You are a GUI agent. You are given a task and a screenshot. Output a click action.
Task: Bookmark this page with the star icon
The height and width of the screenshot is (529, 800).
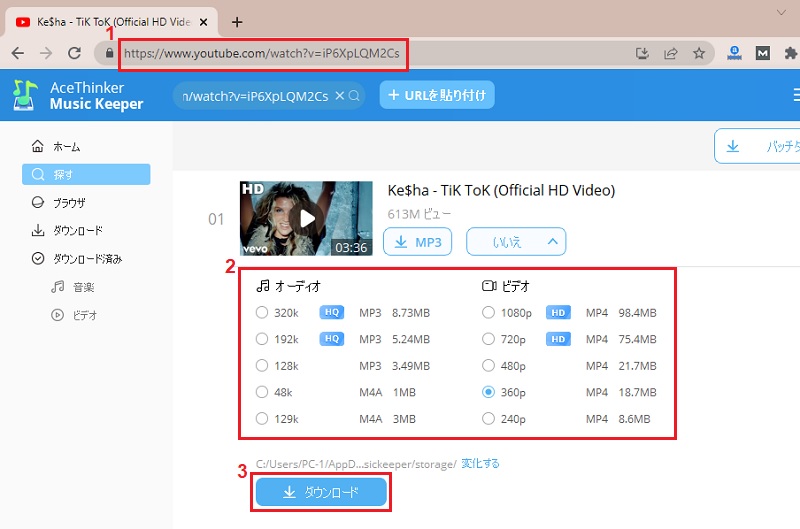699,54
